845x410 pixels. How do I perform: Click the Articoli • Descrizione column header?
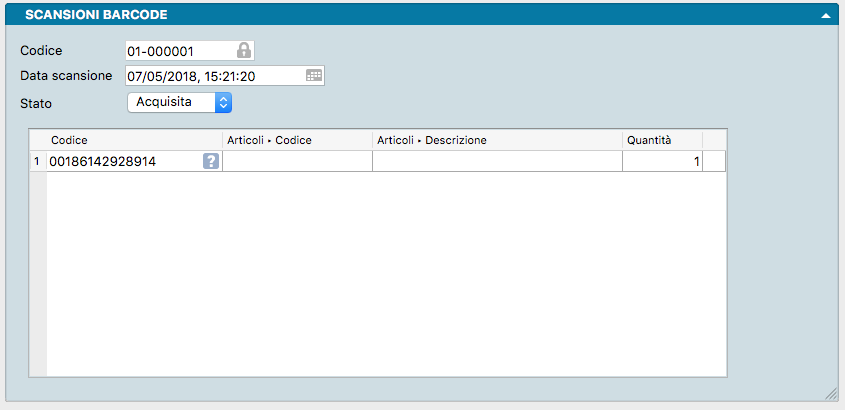[497, 140]
